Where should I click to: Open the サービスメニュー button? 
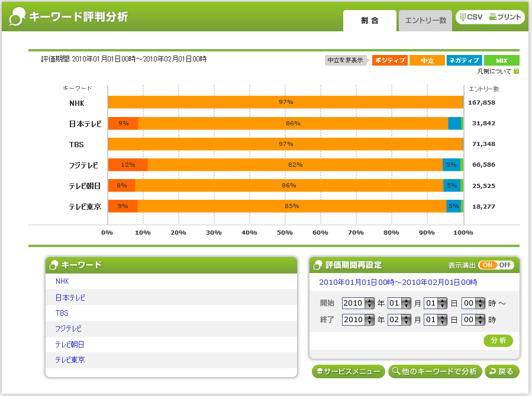click(x=348, y=372)
